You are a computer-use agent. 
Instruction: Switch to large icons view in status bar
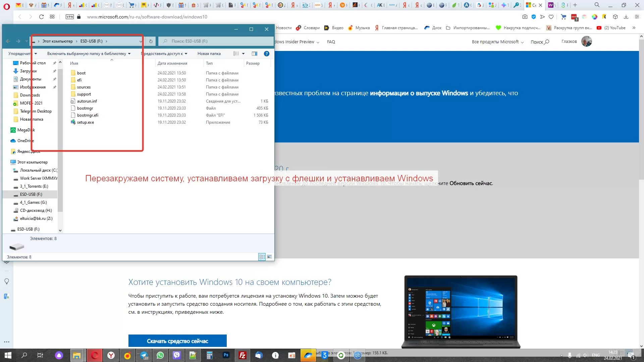(x=269, y=257)
